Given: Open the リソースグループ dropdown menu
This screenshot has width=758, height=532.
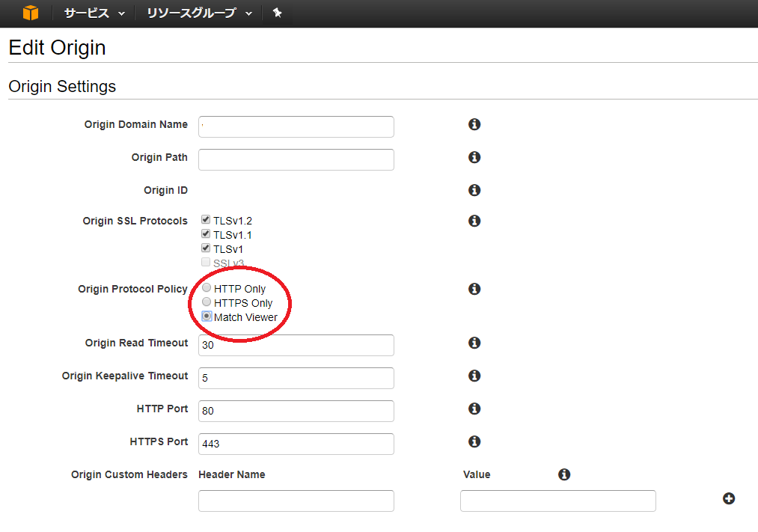Looking at the screenshot, I should point(199,13).
